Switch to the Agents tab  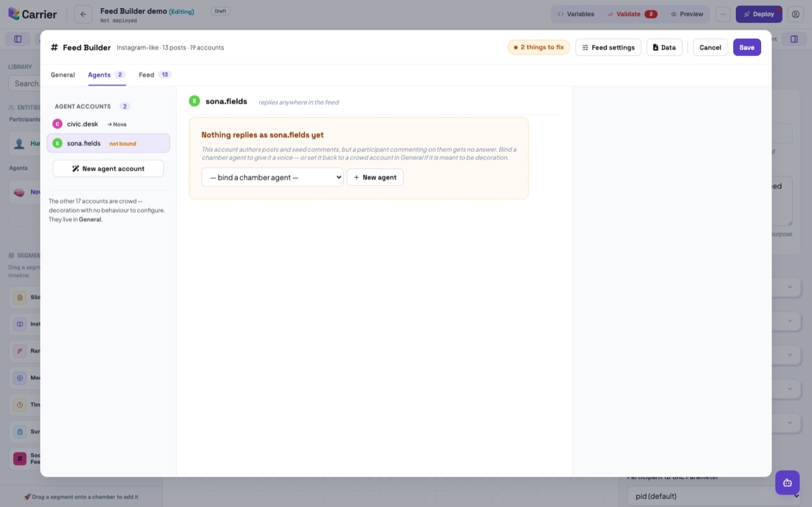[107, 75]
